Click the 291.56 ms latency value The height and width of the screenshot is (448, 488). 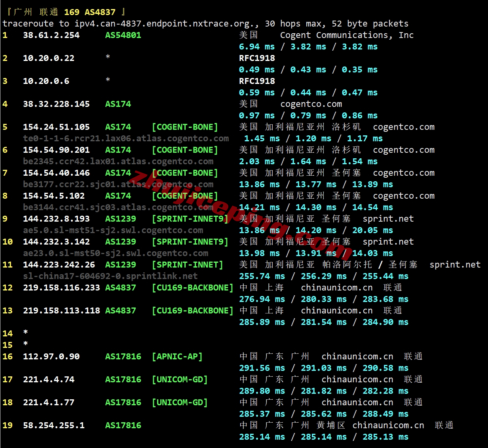[x=262, y=368]
